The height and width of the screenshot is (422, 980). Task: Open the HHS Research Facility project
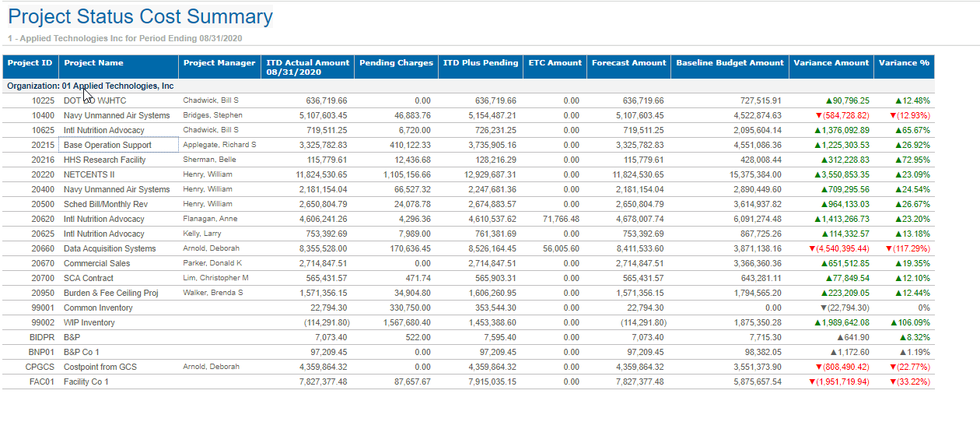pos(104,160)
